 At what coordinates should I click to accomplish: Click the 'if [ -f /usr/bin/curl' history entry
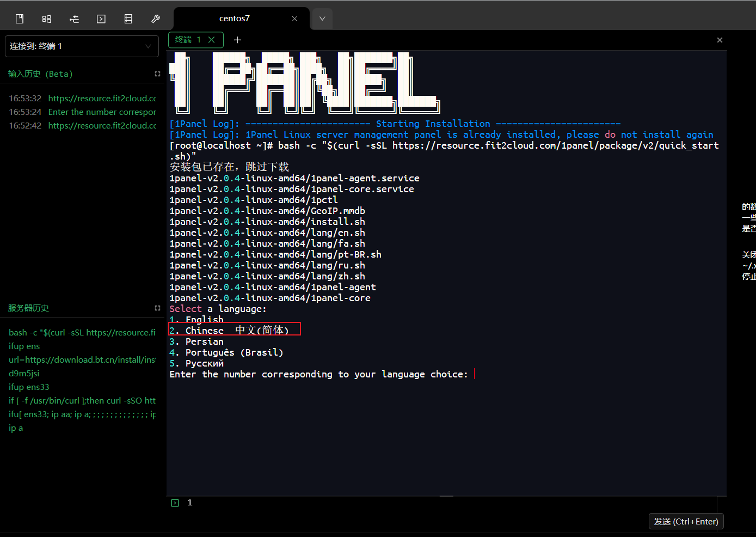coord(82,401)
